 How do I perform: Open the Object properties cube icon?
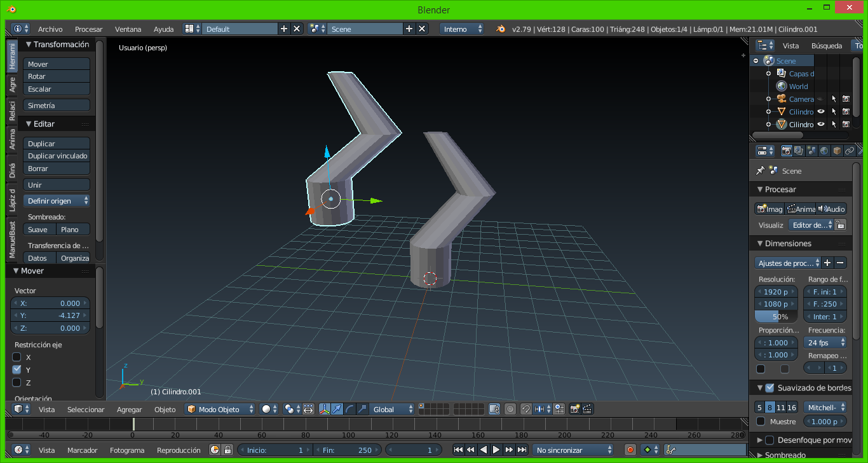[837, 151]
